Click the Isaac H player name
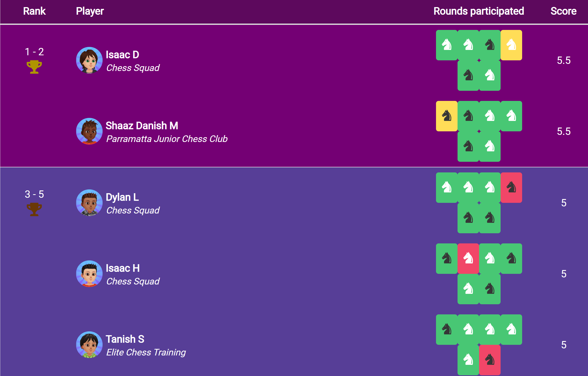The width and height of the screenshot is (588, 376). click(x=123, y=268)
